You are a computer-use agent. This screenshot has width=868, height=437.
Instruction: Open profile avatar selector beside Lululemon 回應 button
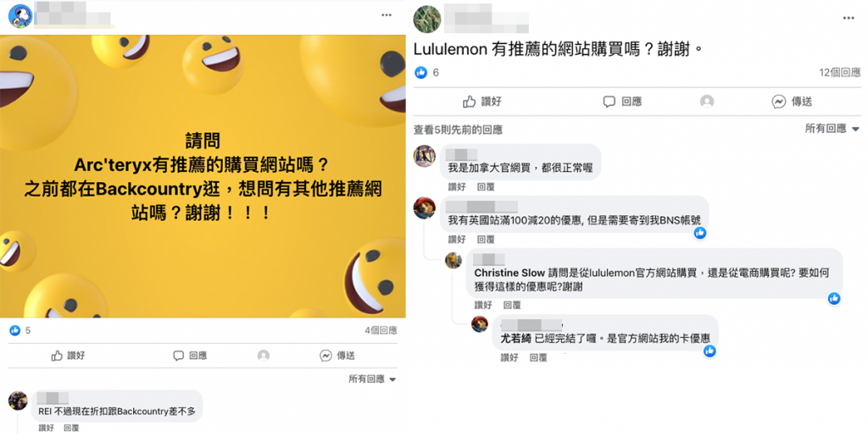pyautogui.click(x=707, y=102)
